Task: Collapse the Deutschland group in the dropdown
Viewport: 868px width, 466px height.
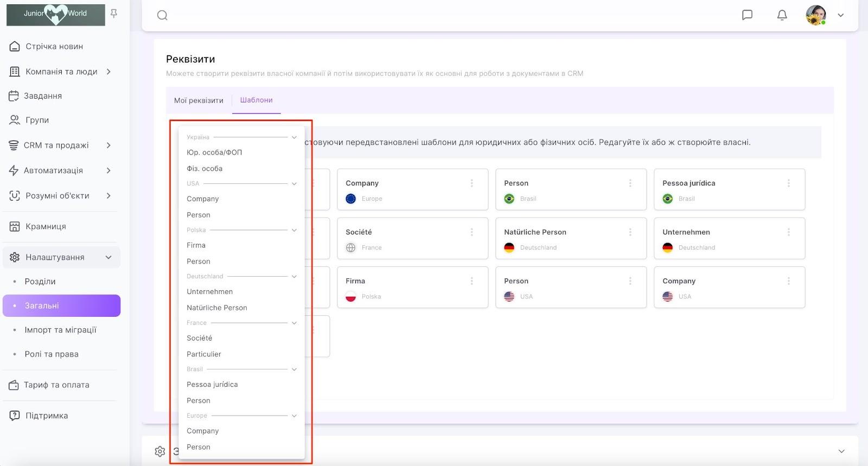Action: click(294, 276)
